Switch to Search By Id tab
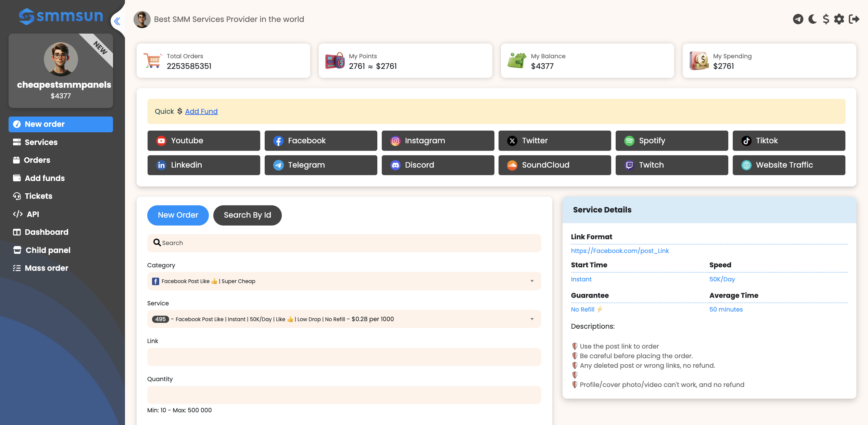868x425 pixels. pyautogui.click(x=247, y=215)
